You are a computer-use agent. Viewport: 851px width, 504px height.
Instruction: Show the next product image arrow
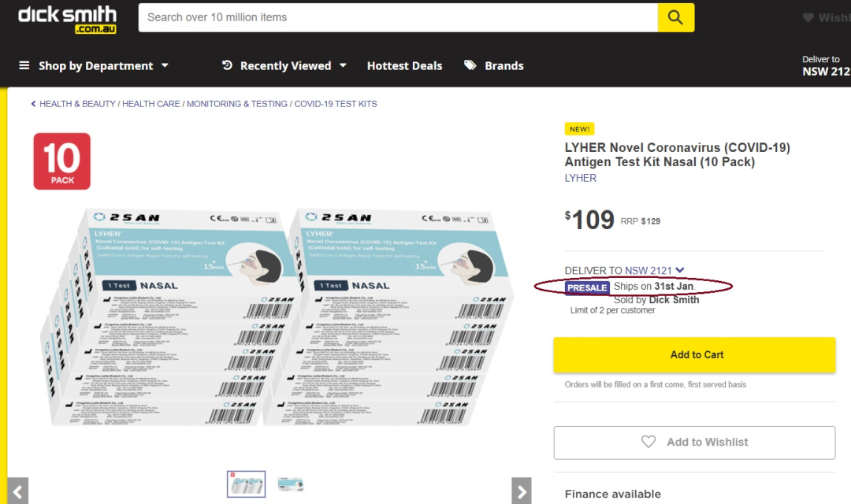coord(521,491)
